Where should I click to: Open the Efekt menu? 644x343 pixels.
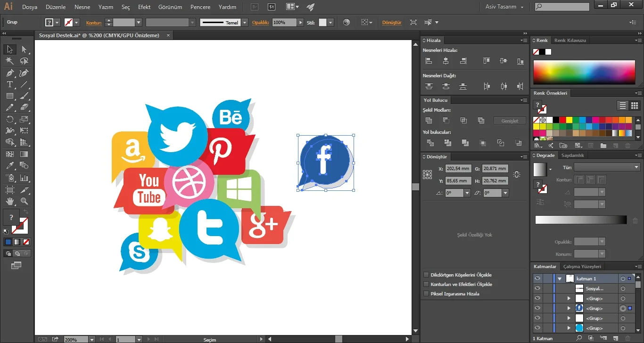(x=144, y=7)
